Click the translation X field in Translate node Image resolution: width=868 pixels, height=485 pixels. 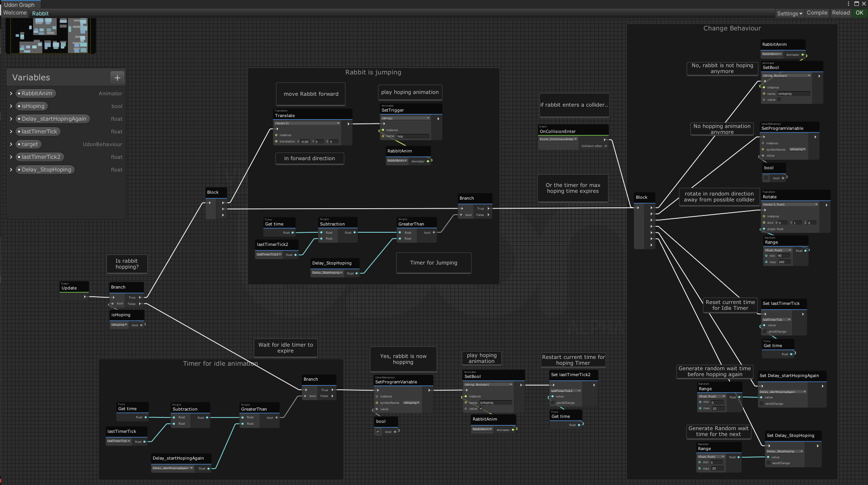click(x=305, y=142)
